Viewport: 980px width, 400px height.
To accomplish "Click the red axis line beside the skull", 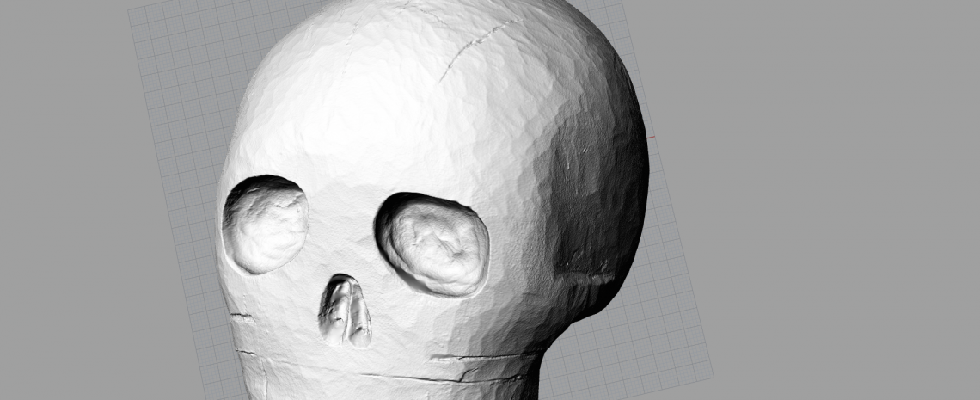I will coord(651,138).
